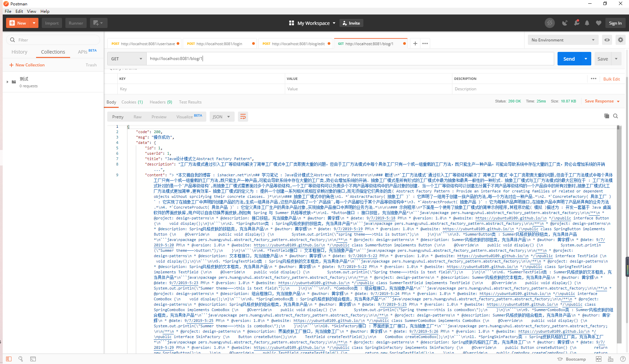Click the Filter search magnifier icon
Viewport: 629px width, 364px height.
point(12,40)
